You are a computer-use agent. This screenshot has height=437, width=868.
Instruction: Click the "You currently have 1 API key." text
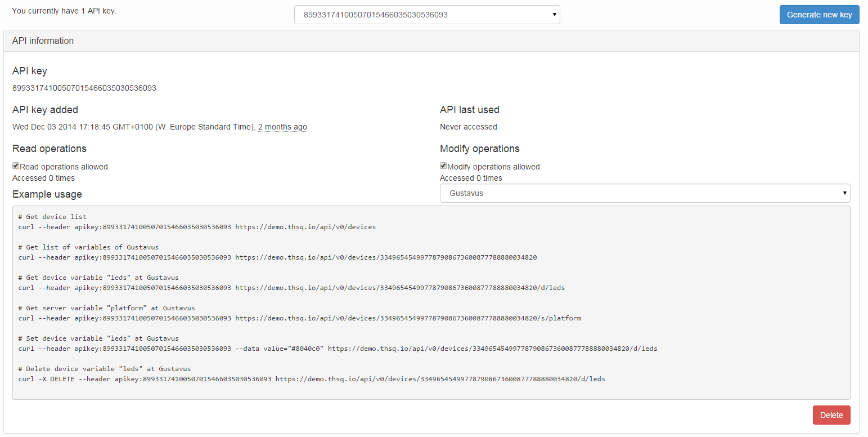64,11
